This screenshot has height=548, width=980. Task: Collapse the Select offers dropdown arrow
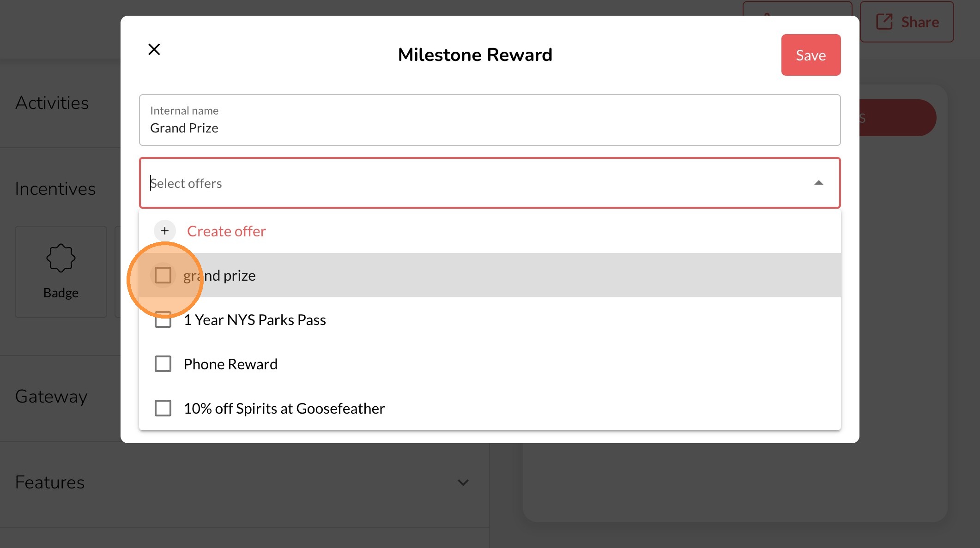pos(818,183)
